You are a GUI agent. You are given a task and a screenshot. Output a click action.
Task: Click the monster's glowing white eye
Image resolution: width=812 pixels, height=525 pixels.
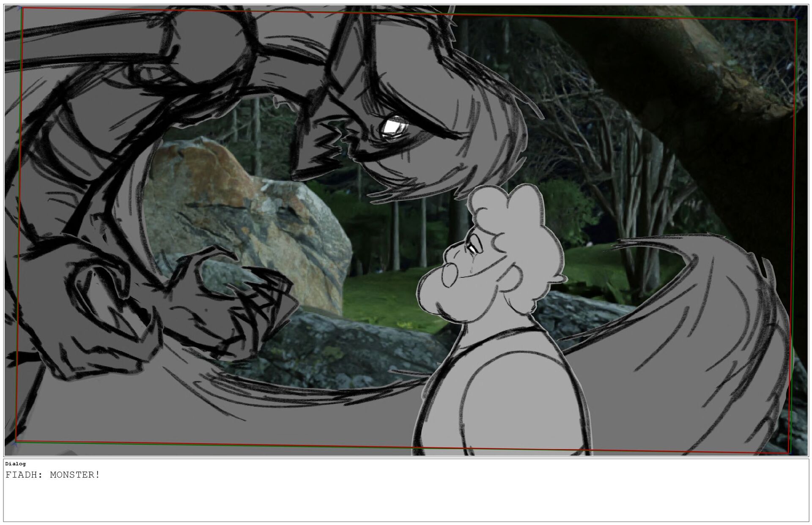pos(392,126)
